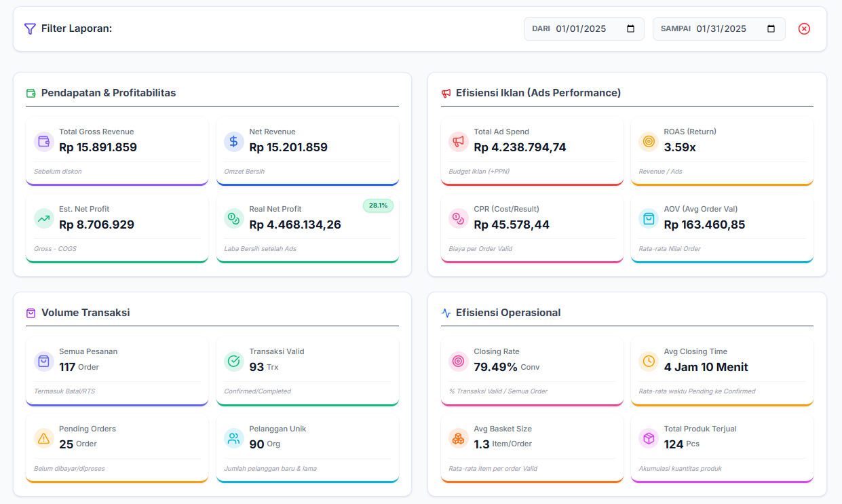Open the SAMPAI date calendar picker
This screenshot has height=504, width=842.
click(x=770, y=28)
